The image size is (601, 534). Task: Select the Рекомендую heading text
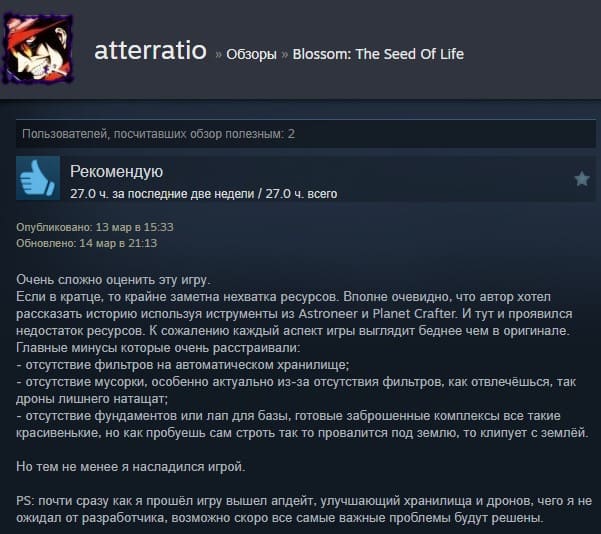pyautogui.click(x=116, y=171)
